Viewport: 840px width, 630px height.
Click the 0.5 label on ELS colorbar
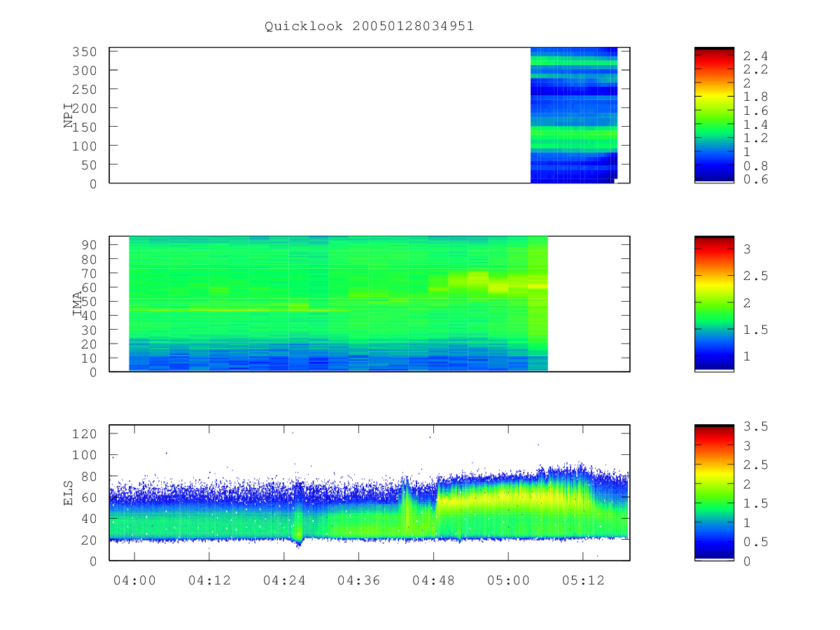755,542
